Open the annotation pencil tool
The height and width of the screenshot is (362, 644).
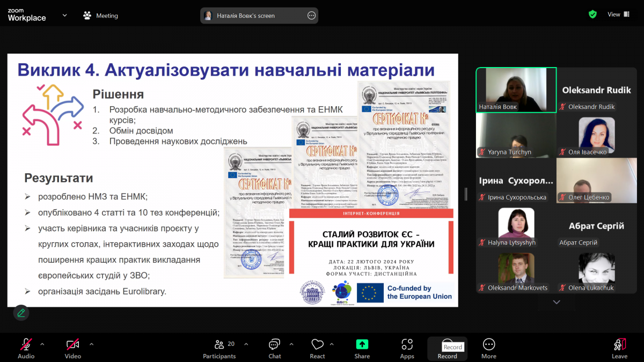[21, 313]
